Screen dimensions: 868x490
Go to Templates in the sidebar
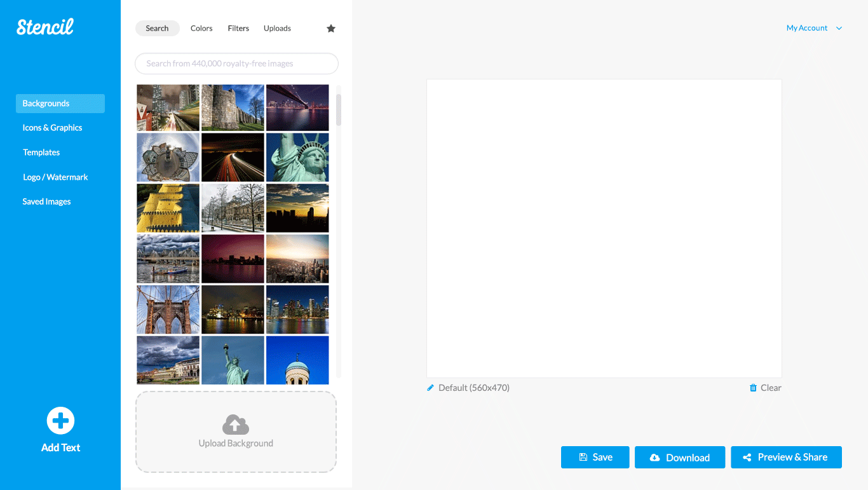click(x=41, y=153)
